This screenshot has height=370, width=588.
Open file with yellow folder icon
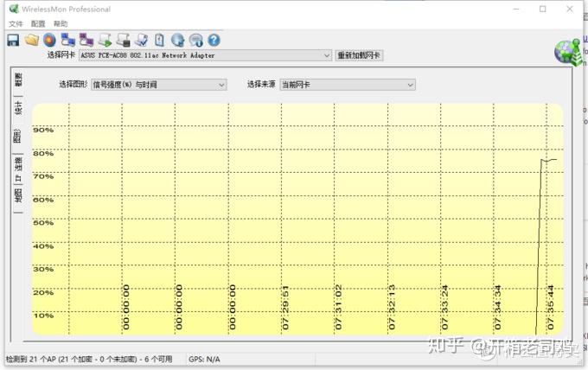(x=32, y=40)
